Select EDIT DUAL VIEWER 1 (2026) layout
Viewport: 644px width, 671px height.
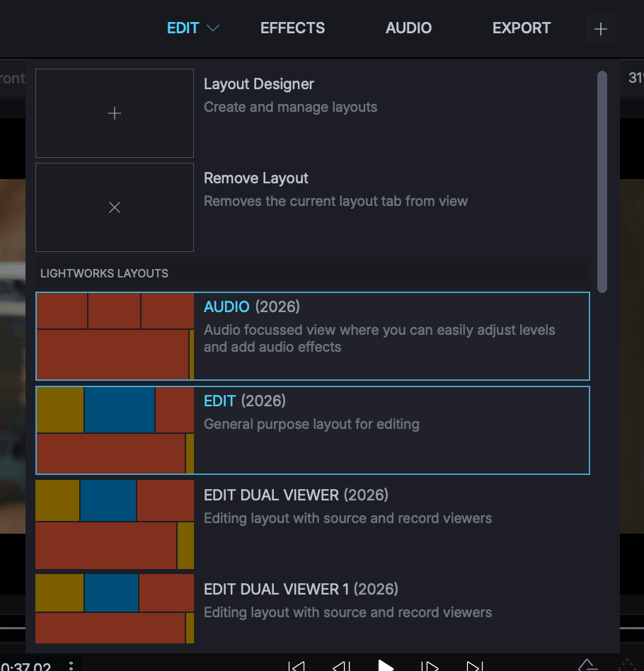pos(312,609)
